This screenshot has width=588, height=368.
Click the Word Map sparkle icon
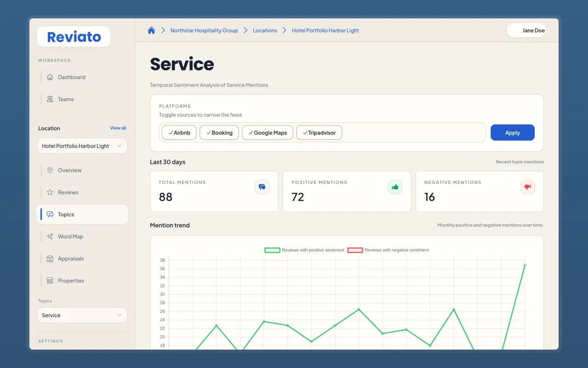point(50,236)
